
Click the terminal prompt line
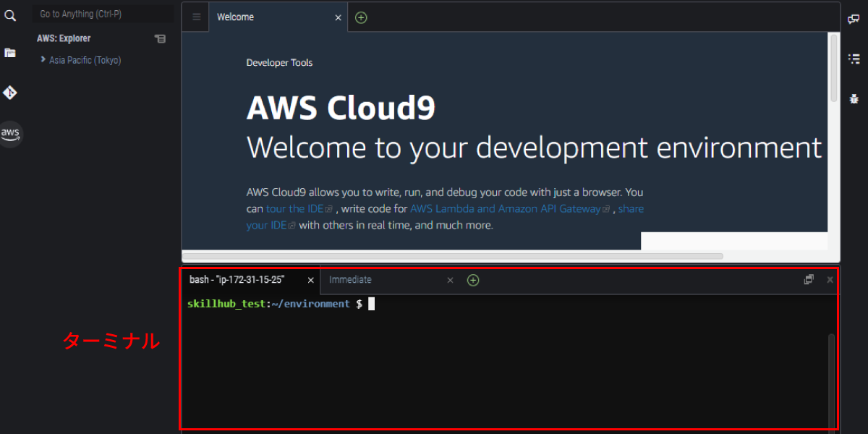click(281, 305)
